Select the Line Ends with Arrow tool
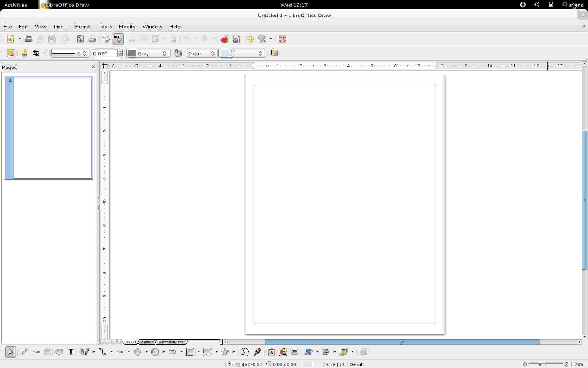 pos(36,352)
